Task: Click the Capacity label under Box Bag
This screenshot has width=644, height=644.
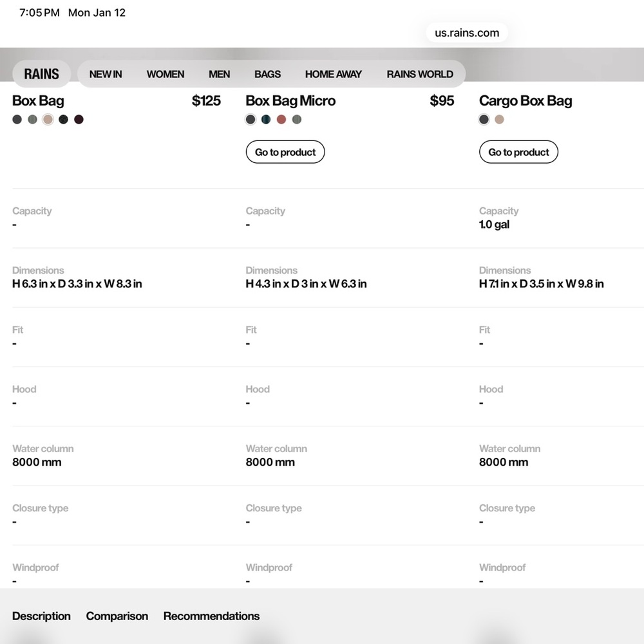Action: [x=32, y=211]
